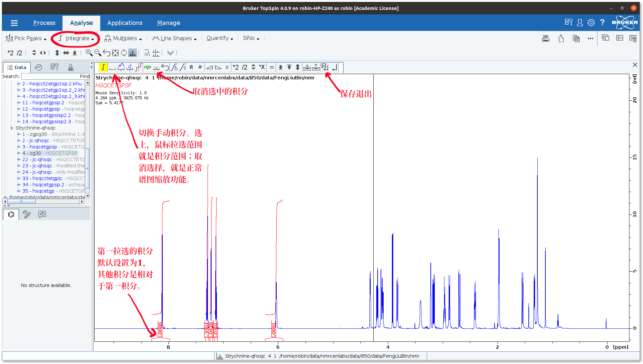Click the Find button next to search
This screenshot has height=364, width=643.
point(84,76)
